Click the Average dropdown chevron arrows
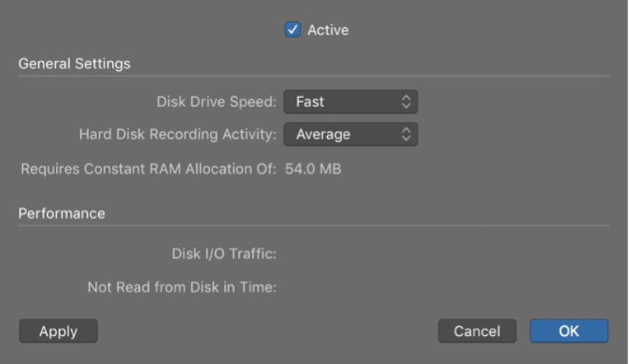Viewport: 629px width, 364px height. pos(406,135)
